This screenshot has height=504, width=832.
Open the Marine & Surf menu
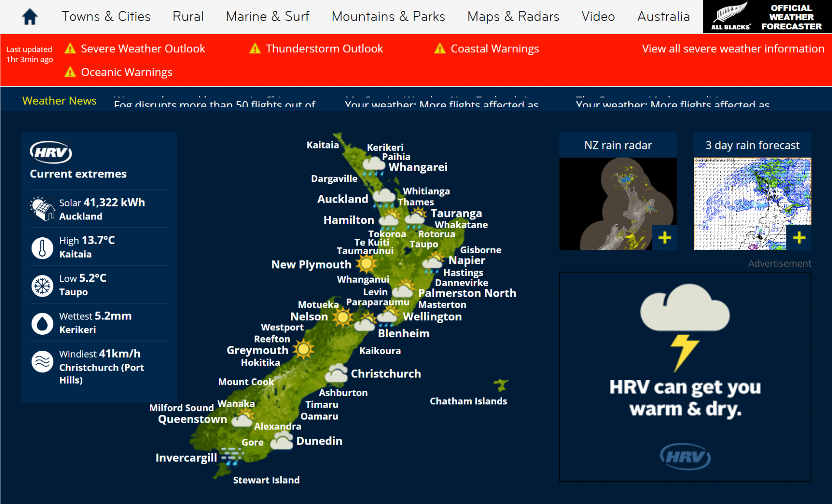(x=267, y=16)
